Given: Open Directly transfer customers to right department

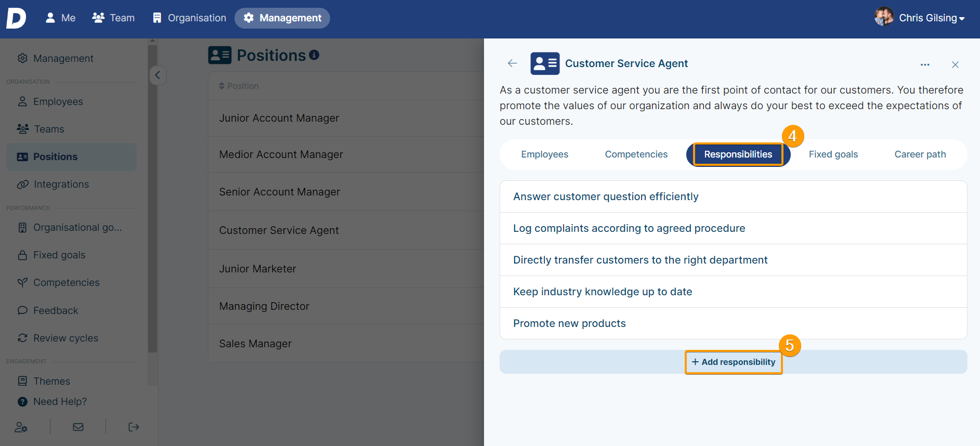Looking at the screenshot, I should [733, 260].
